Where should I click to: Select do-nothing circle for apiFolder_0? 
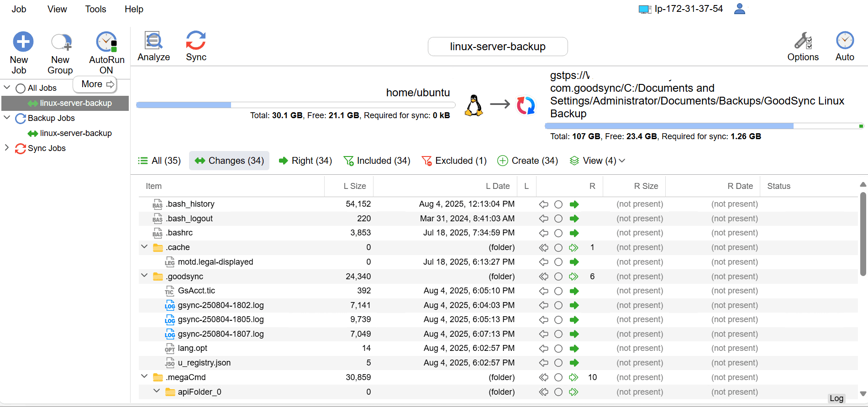click(558, 392)
